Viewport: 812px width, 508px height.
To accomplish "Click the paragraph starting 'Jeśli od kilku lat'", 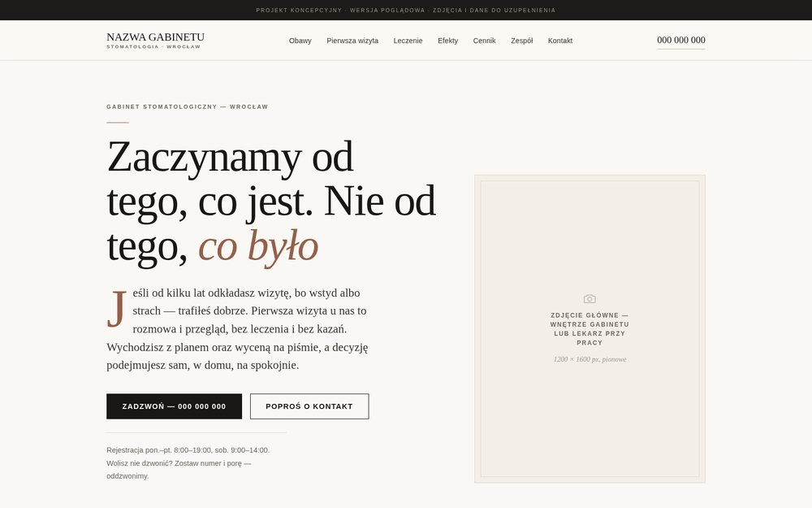I will tap(237, 328).
